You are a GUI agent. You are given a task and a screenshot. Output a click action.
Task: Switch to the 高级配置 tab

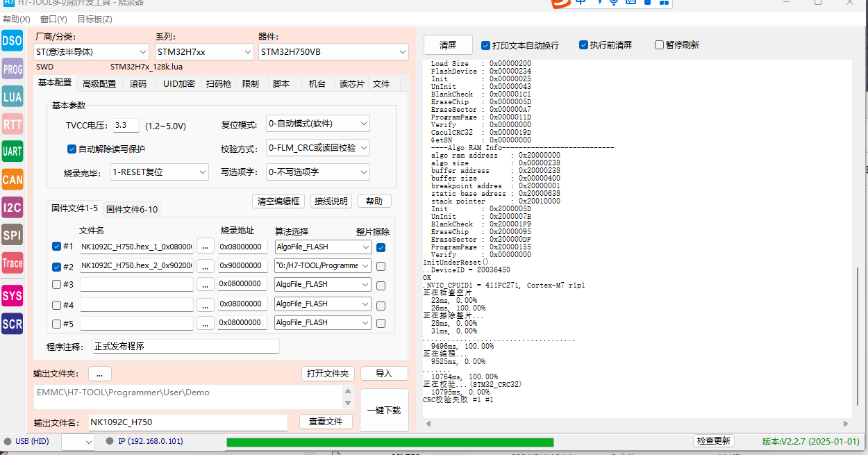pos(99,83)
